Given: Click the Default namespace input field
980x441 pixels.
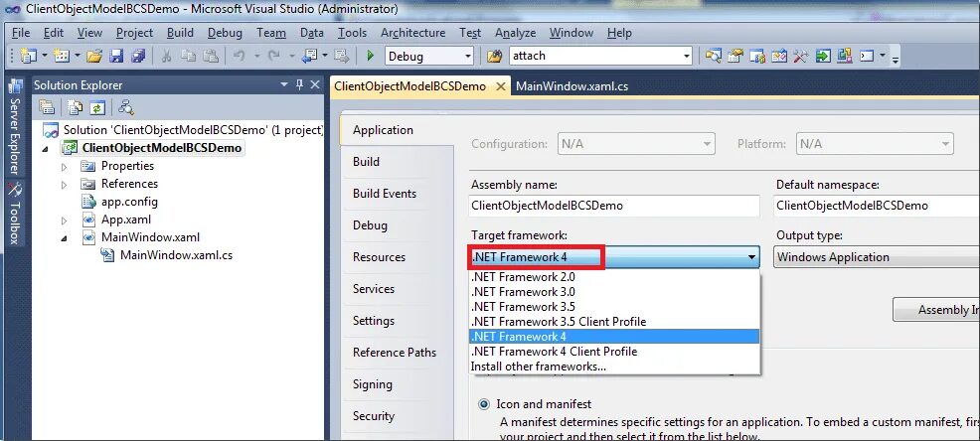Looking at the screenshot, I should pyautogui.click(x=877, y=206).
